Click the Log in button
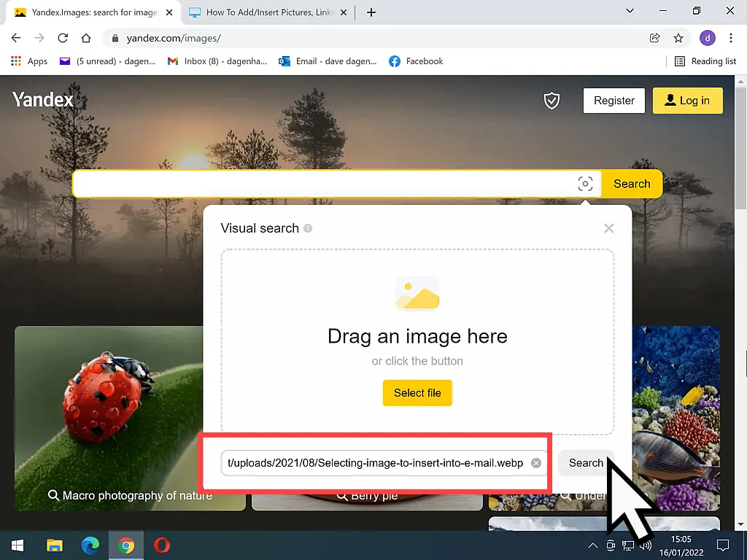Image resolution: width=747 pixels, height=560 pixels. [687, 101]
